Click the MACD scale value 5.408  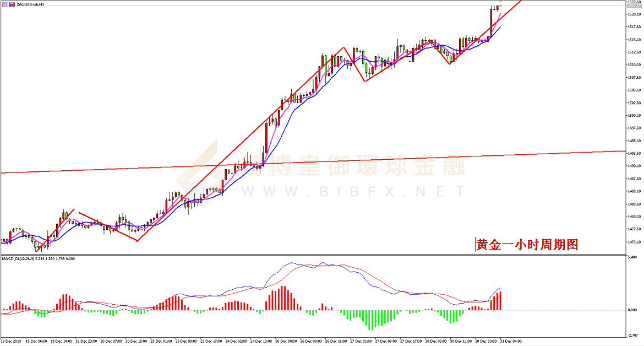633,257
